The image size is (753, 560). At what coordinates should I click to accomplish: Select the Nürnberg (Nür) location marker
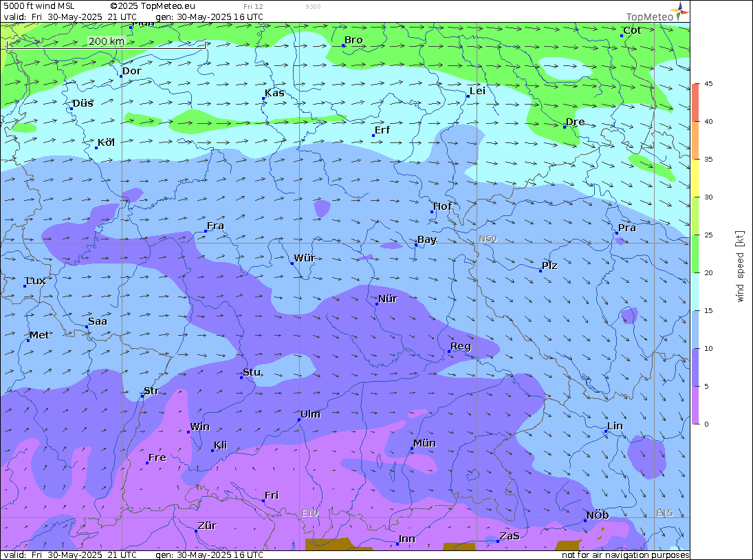377,304
